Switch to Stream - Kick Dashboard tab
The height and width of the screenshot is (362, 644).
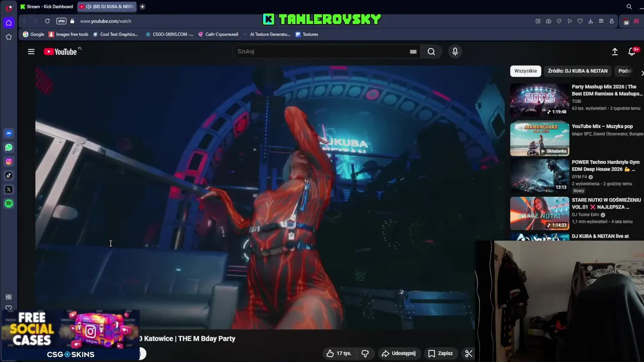(47, 7)
